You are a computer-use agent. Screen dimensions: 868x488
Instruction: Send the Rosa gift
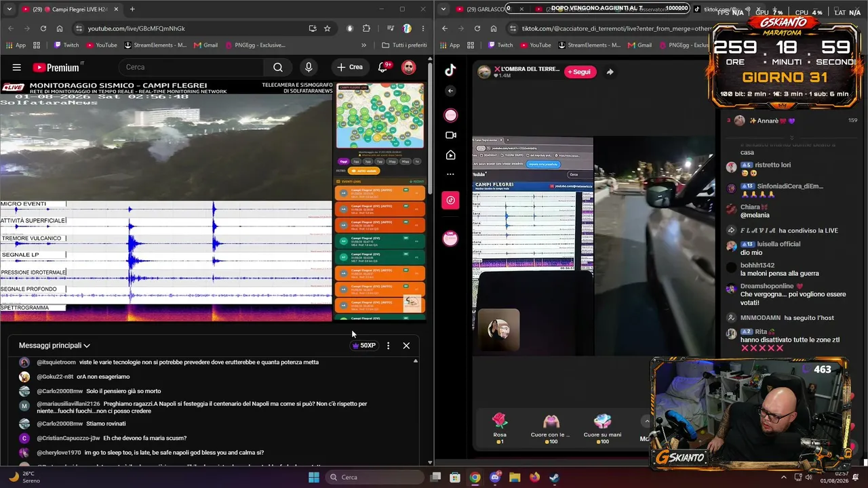[500, 428]
